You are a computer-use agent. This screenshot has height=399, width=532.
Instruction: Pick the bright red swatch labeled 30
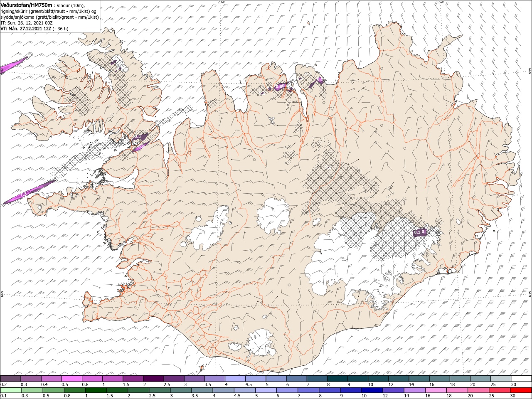tap(521, 390)
